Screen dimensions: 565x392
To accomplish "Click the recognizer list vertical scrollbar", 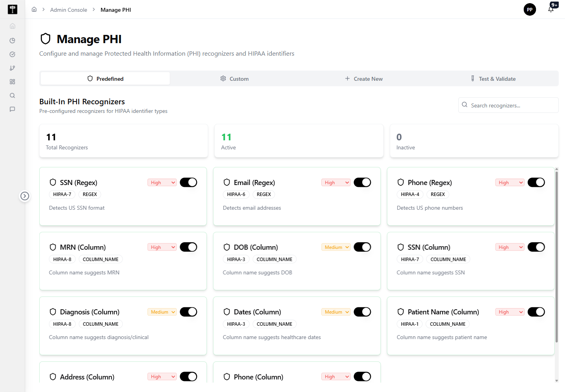I will tap(556, 257).
